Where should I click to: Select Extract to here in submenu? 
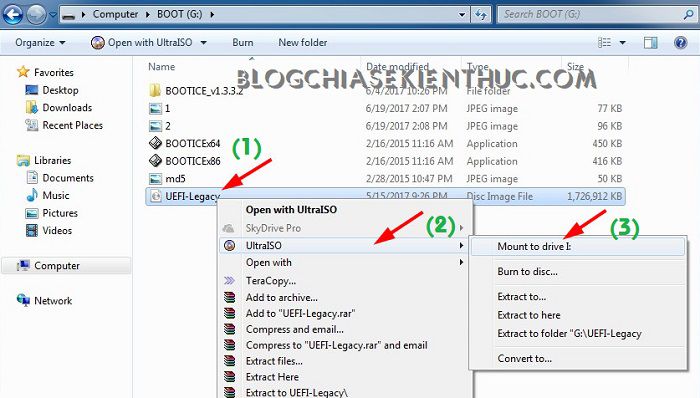coord(529,315)
